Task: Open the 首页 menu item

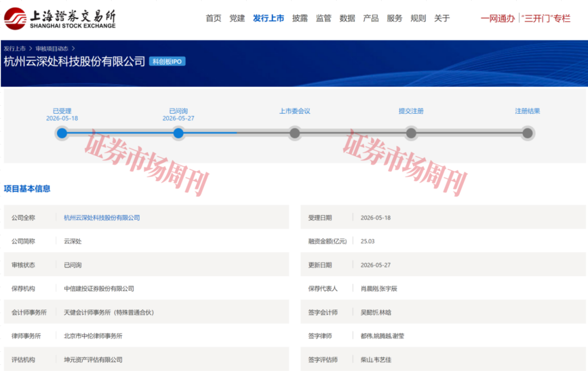Action: point(213,18)
